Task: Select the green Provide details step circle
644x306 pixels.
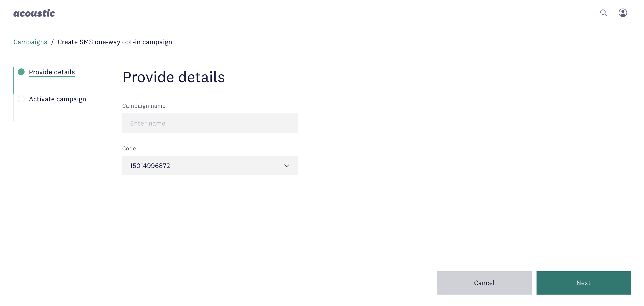Action: pos(21,72)
